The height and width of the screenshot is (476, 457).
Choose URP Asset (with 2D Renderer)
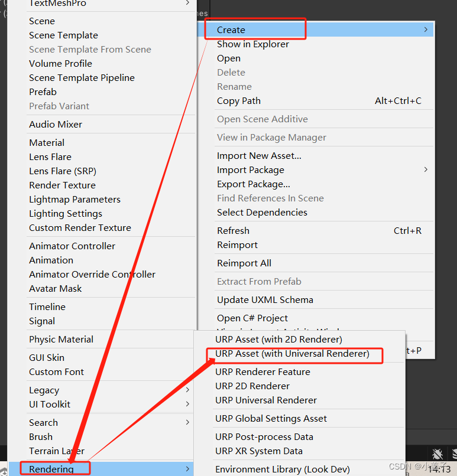[x=278, y=339]
